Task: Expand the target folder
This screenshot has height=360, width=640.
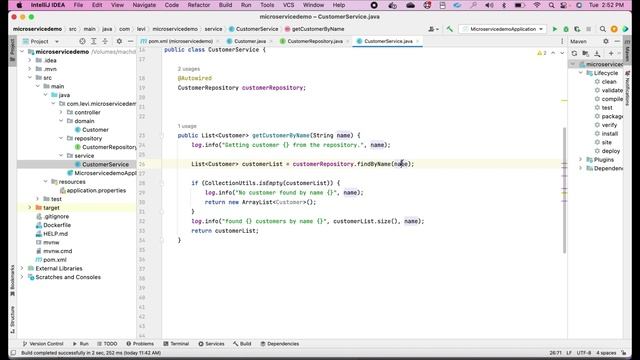Action: (x=30, y=208)
